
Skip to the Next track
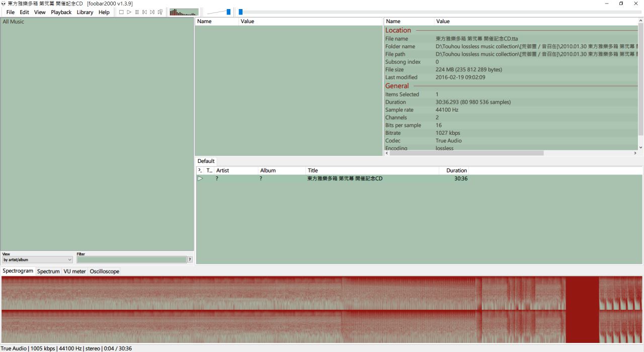point(152,12)
